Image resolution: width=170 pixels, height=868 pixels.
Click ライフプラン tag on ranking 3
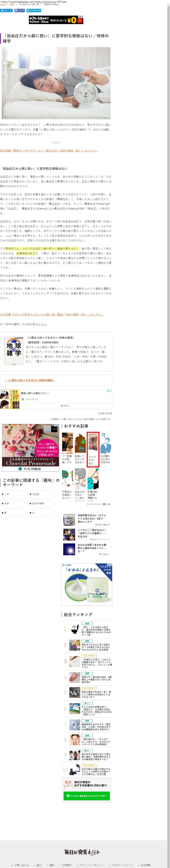pyautogui.click(x=89, y=656)
